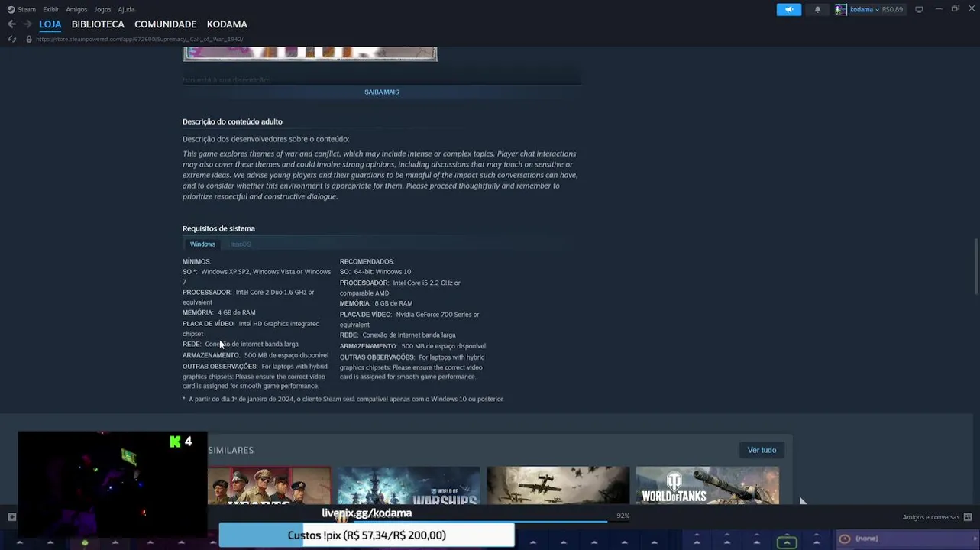Image resolution: width=980 pixels, height=550 pixels.
Task: Click the Custos !pix donation goal bar
Action: [x=367, y=535]
